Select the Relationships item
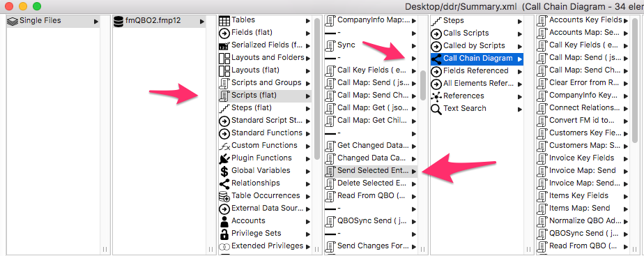This screenshot has width=644, height=256. pos(265,183)
